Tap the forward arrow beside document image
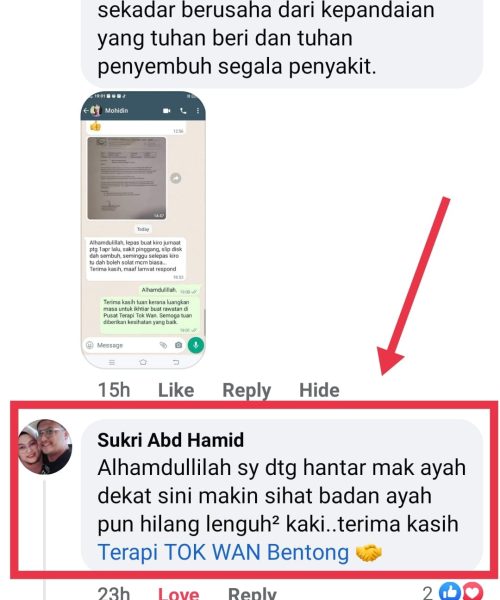The height and width of the screenshot is (600, 500). [176, 178]
